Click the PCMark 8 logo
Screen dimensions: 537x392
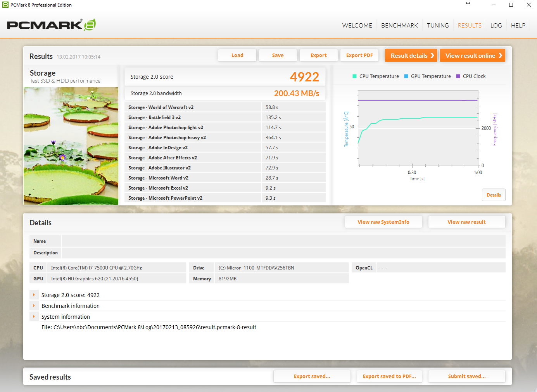coord(51,25)
